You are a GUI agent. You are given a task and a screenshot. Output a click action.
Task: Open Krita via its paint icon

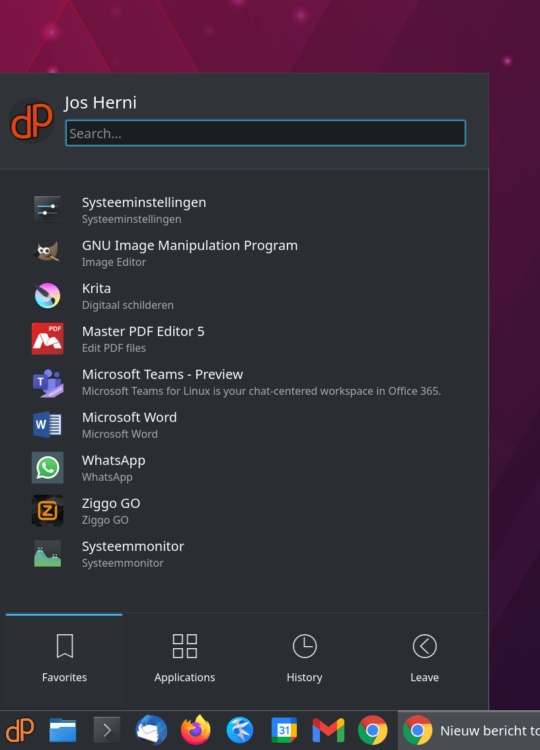coord(47,296)
